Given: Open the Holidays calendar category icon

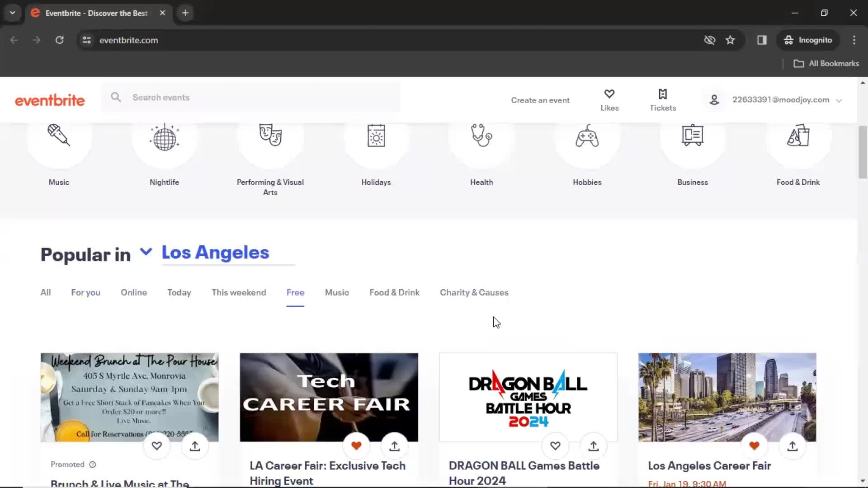Looking at the screenshot, I should (376, 136).
